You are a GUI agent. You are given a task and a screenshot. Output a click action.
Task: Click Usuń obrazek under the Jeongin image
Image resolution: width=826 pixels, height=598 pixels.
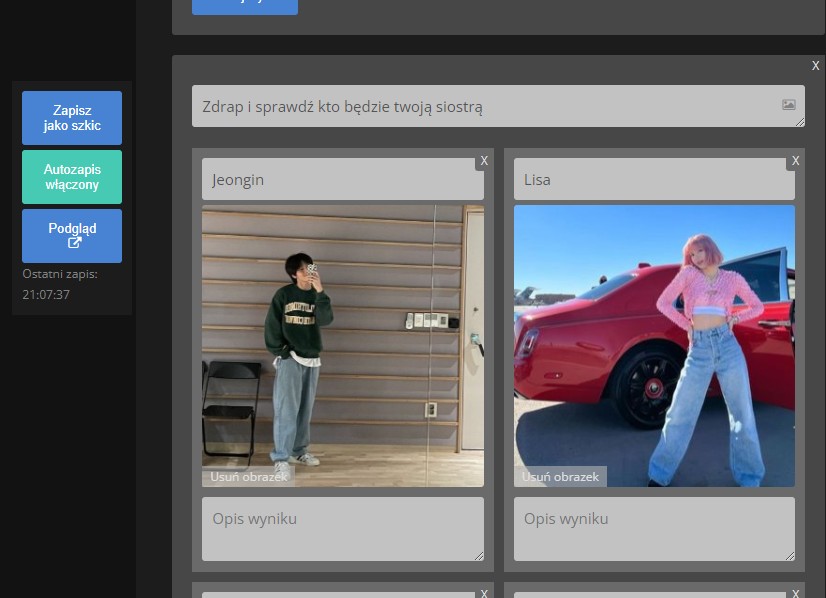tap(249, 477)
